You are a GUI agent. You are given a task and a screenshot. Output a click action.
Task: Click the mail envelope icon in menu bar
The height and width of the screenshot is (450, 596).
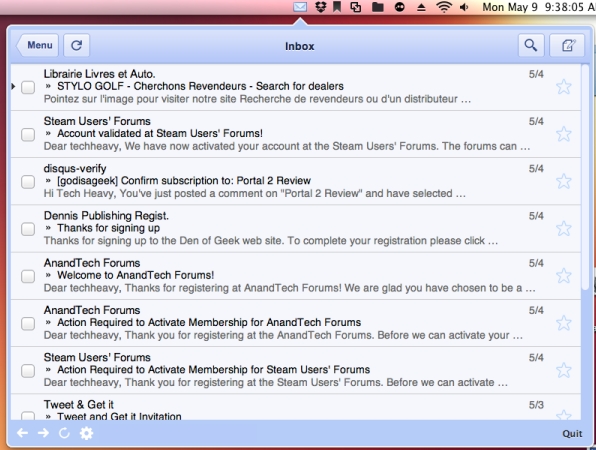[x=300, y=7]
